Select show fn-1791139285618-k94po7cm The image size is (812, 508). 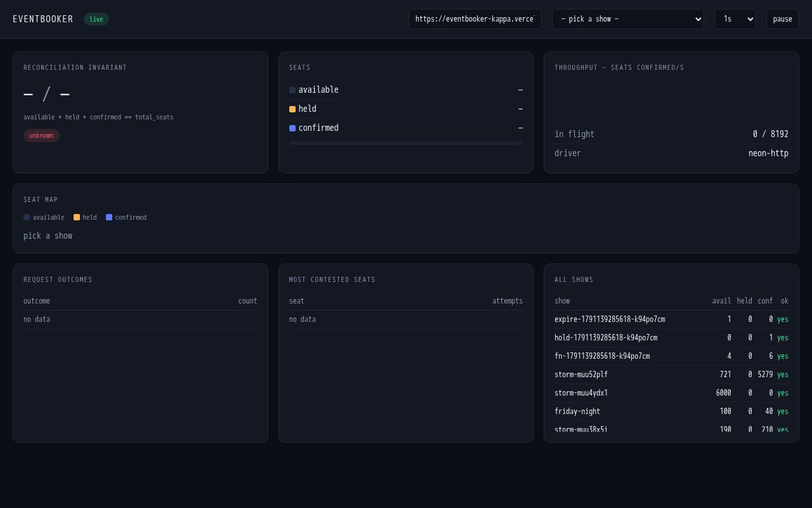671,356
